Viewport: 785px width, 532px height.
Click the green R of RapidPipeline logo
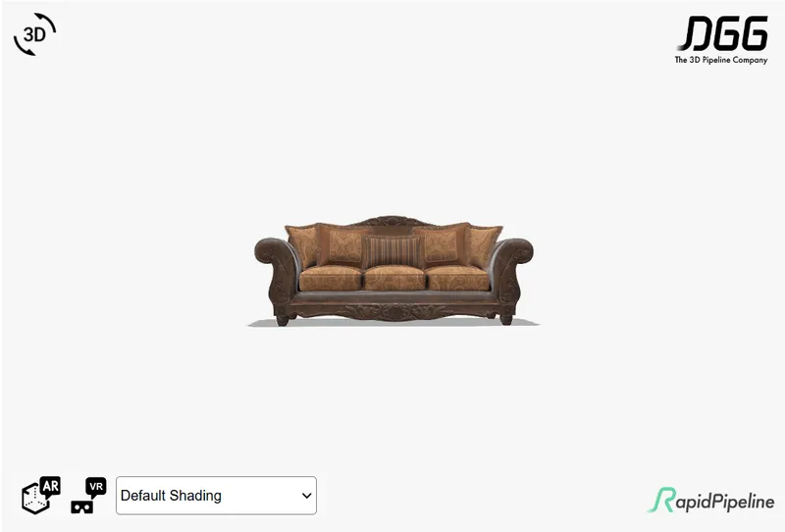point(661,500)
